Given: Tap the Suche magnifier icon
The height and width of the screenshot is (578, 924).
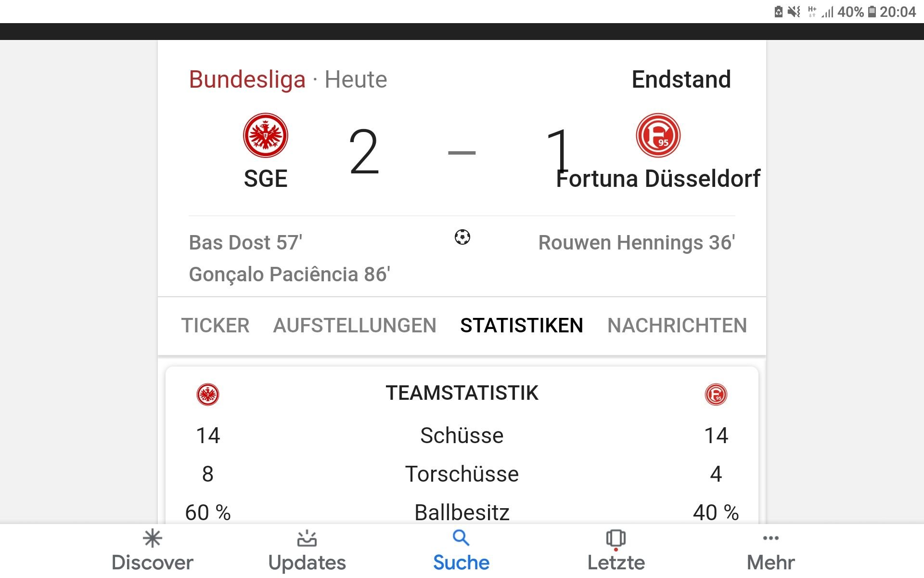Looking at the screenshot, I should pos(461,538).
